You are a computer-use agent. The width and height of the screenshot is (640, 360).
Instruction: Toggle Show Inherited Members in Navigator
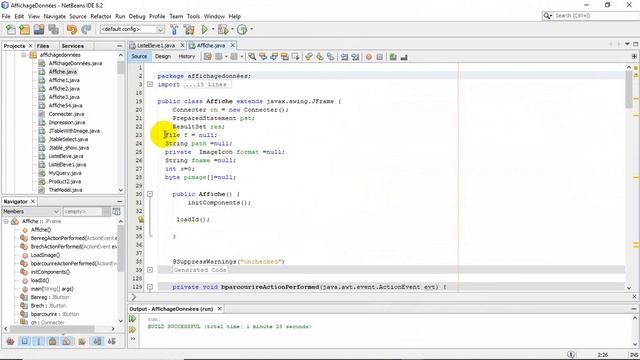pos(11,341)
